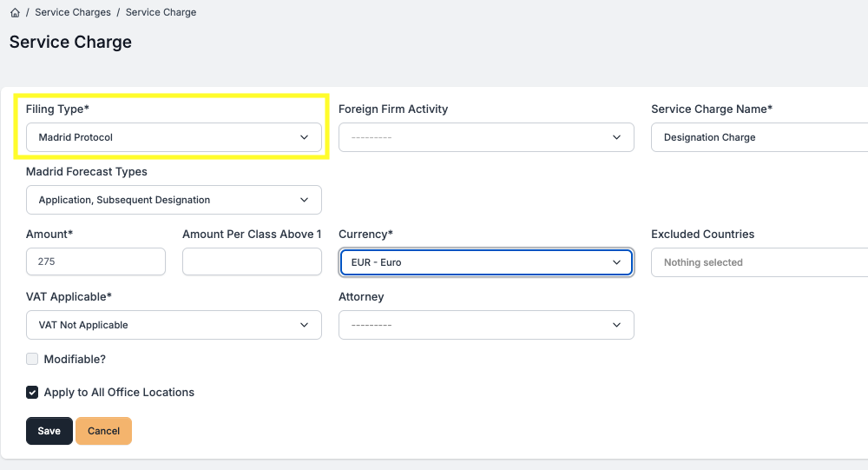Open the Currency dropdown showing EUR - Euro
868x470 pixels.
tap(486, 262)
